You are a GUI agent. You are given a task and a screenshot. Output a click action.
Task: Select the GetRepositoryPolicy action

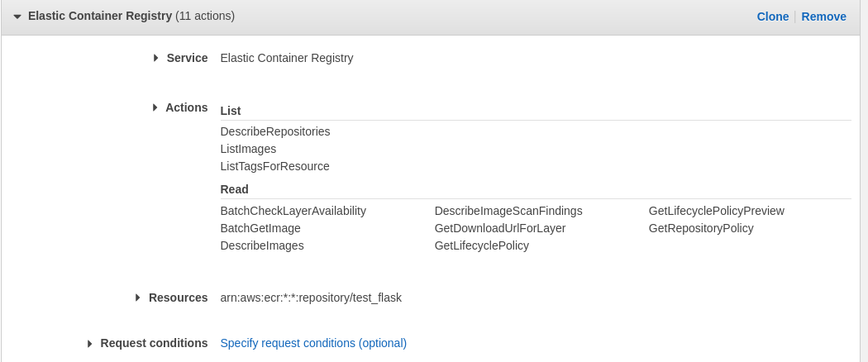coord(701,228)
